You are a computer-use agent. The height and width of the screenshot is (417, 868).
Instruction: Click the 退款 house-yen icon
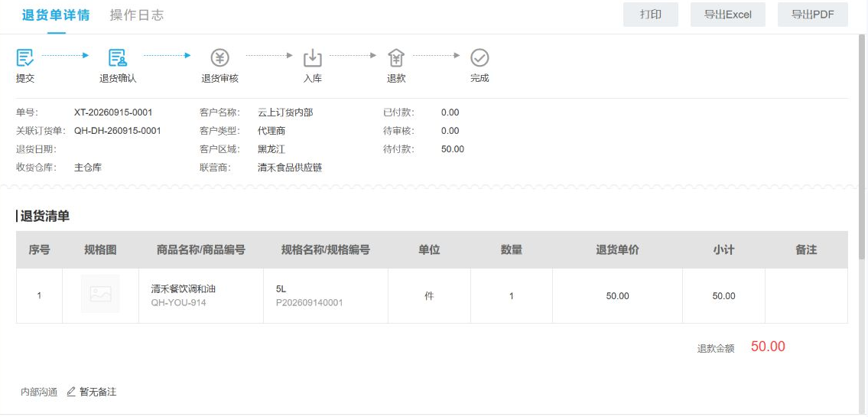click(396, 57)
